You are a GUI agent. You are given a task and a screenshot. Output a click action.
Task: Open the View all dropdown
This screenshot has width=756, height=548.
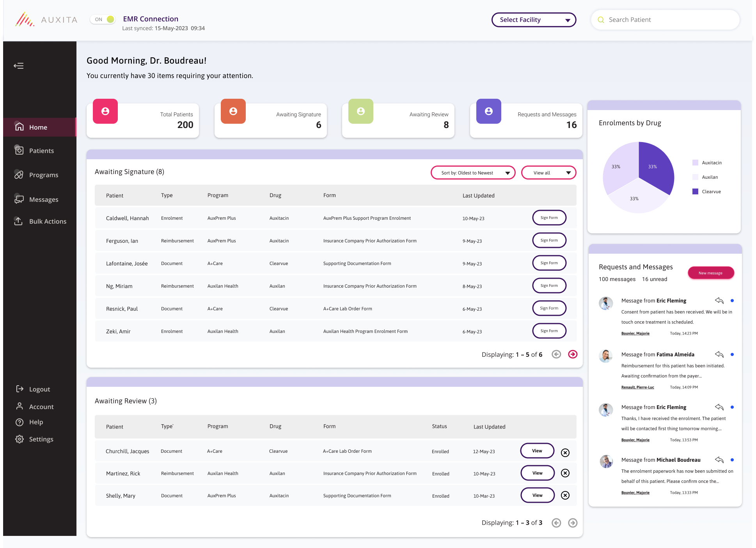click(548, 173)
